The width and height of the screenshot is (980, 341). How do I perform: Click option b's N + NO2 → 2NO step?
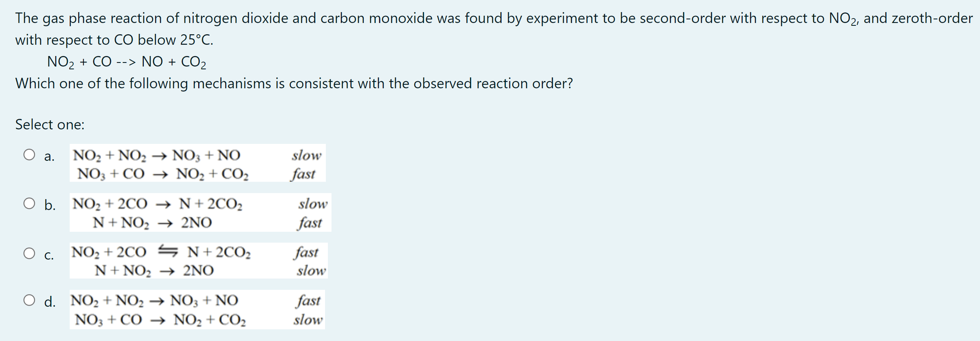coord(152,222)
